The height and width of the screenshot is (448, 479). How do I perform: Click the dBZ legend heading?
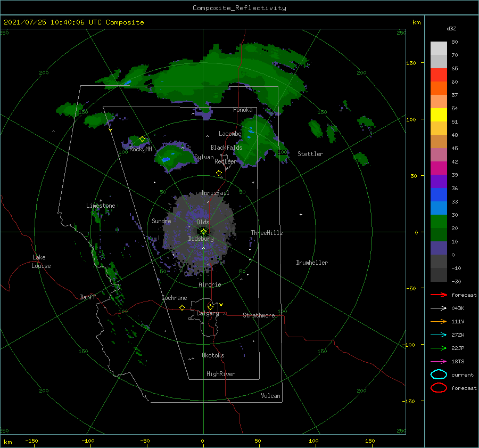[451, 28]
